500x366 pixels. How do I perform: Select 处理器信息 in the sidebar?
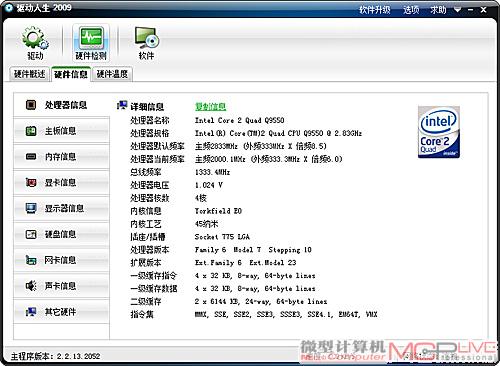point(62,105)
